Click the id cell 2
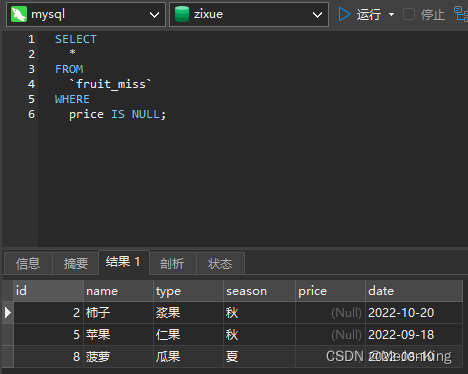This screenshot has width=468, height=374. point(48,313)
